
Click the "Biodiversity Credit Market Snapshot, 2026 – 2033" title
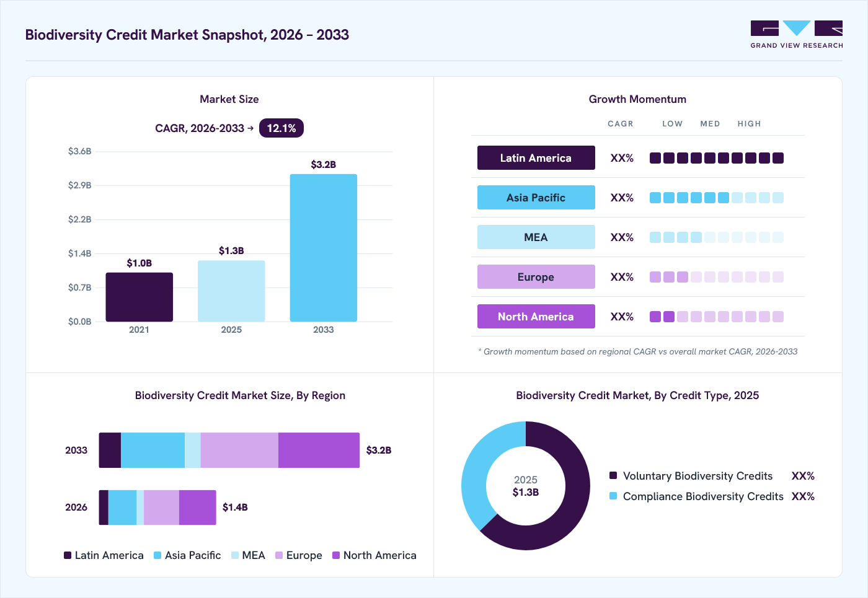pyautogui.click(x=187, y=35)
